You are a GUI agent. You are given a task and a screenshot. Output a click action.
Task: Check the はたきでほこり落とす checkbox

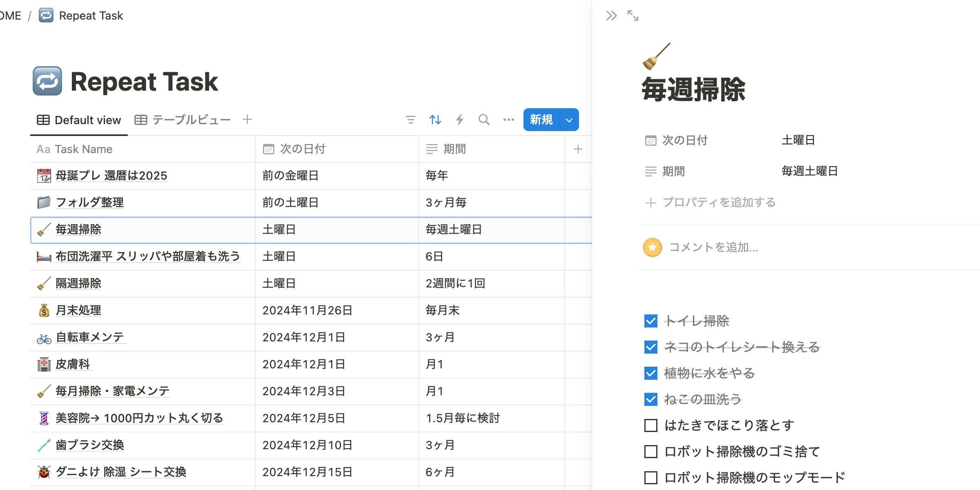coord(650,425)
